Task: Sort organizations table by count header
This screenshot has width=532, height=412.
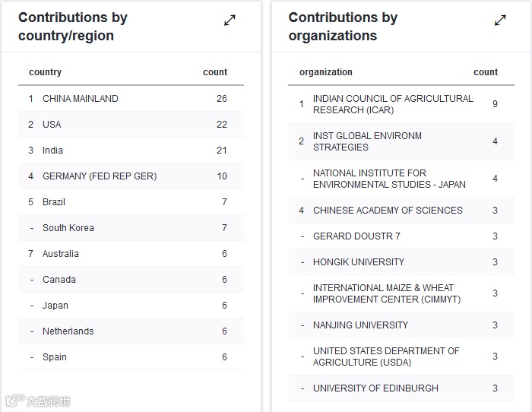Action: coord(486,72)
